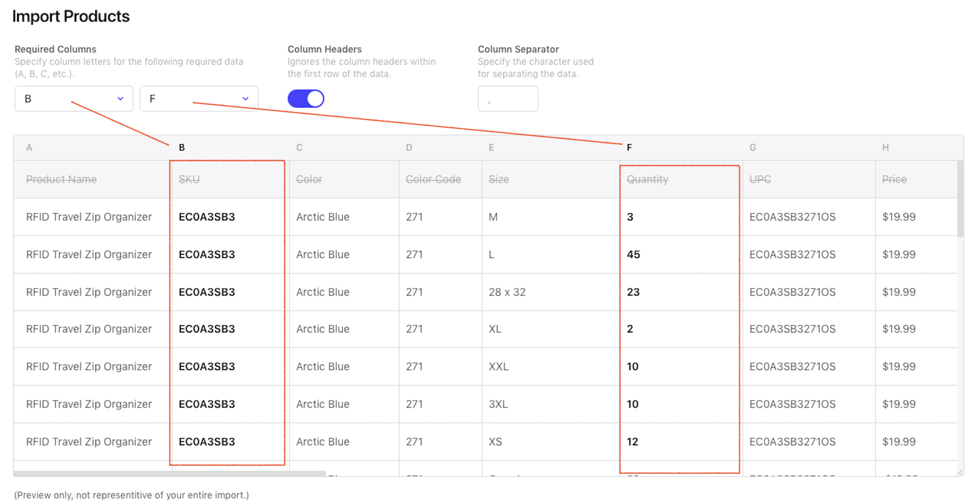Click the resize grip at table corner
This screenshot has width=980, height=504.
(959, 472)
